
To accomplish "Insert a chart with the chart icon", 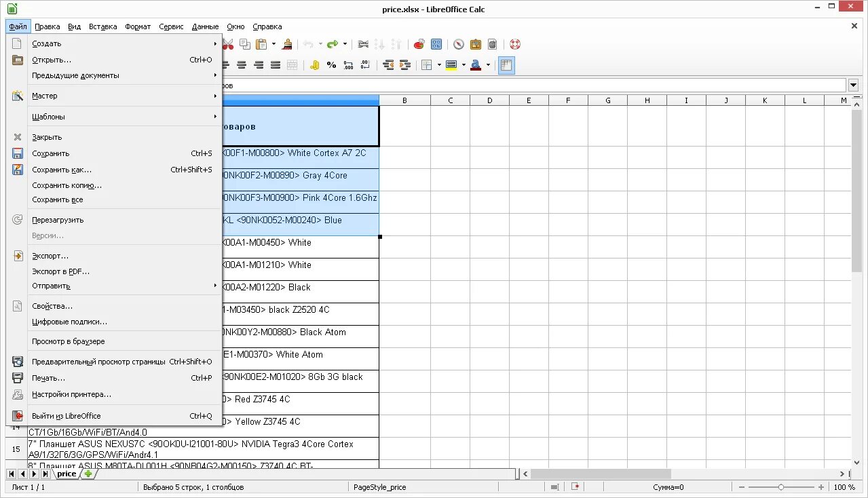I will (419, 44).
